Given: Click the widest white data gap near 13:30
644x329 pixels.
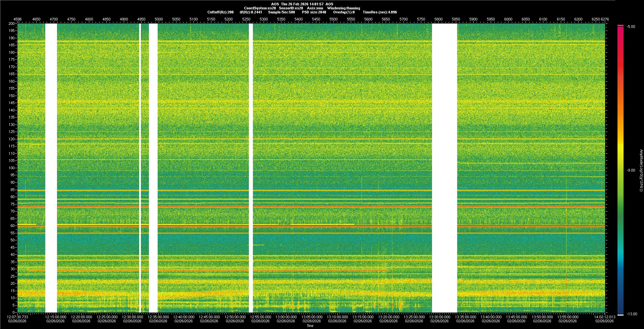Looking at the screenshot, I should point(444,168).
